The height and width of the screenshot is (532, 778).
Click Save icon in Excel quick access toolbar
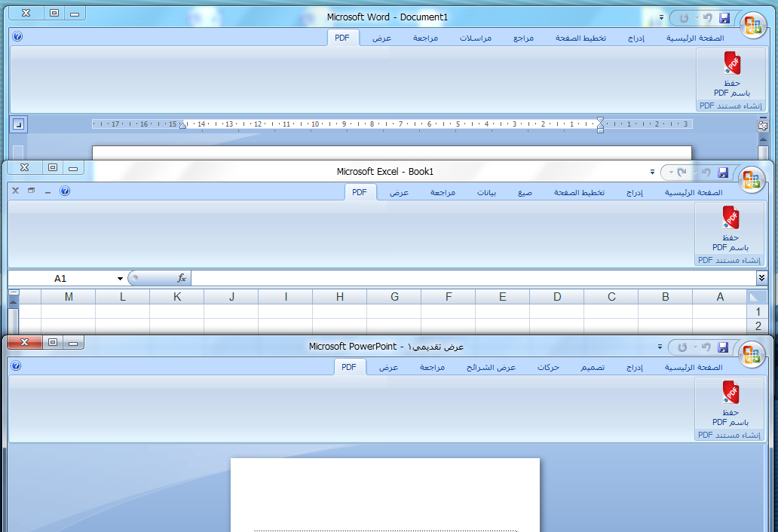(x=723, y=173)
